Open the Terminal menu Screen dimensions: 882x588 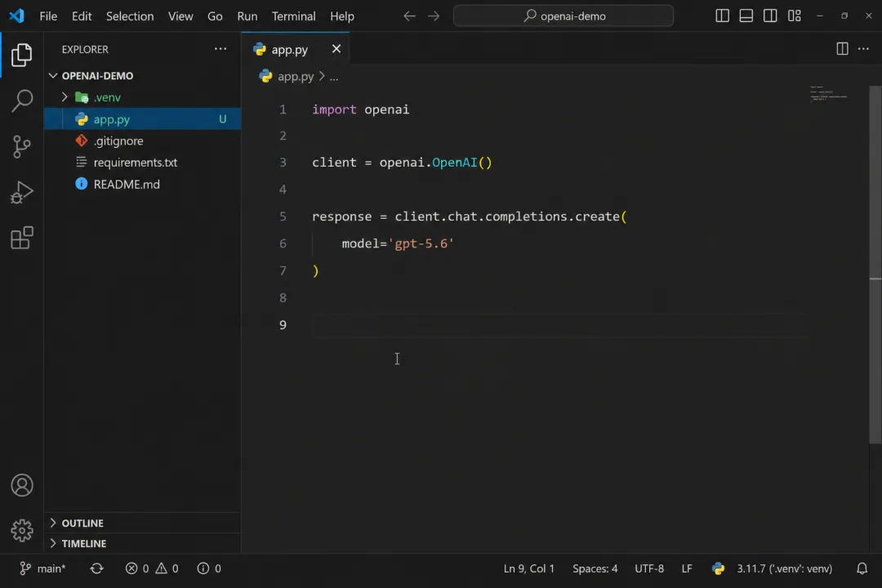(x=294, y=16)
